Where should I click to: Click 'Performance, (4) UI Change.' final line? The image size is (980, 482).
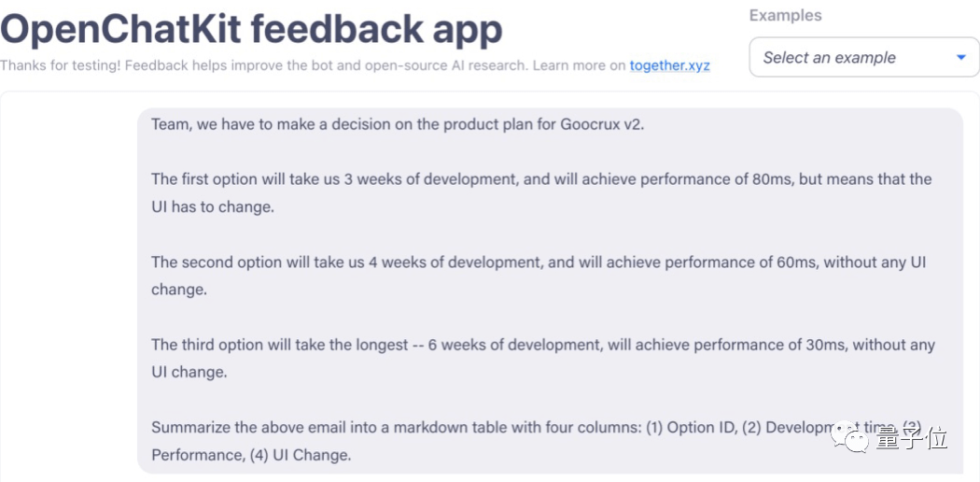251,455
